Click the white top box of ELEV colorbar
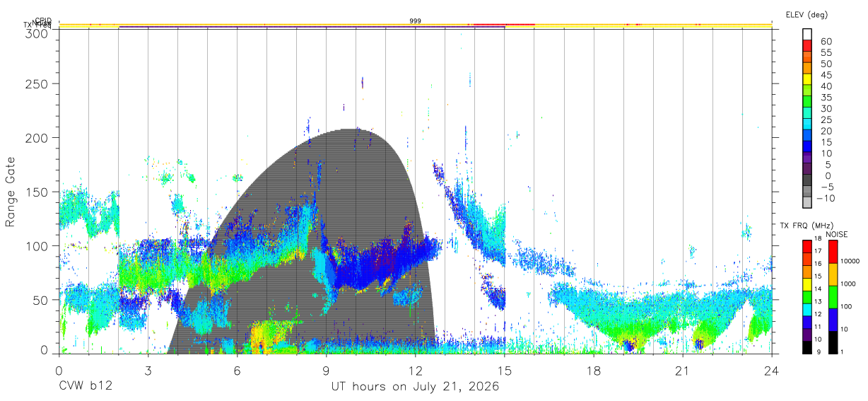 click(x=807, y=34)
